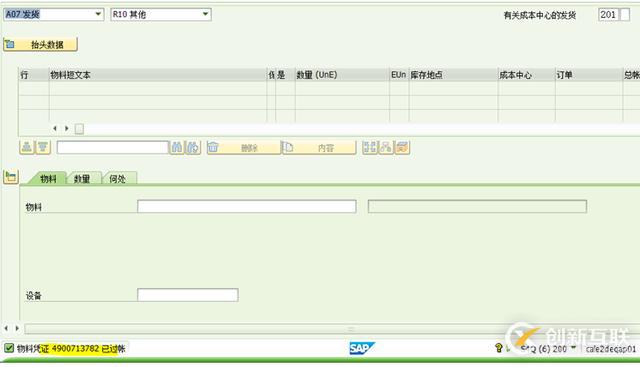This screenshot has width=640, height=367.
Task: Click the detail area left scroll arrow
Action: pos(6,328)
